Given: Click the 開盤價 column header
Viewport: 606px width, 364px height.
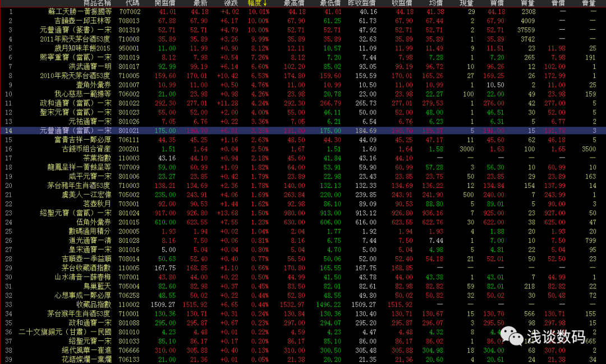Looking at the screenshot, I should click(165, 3).
